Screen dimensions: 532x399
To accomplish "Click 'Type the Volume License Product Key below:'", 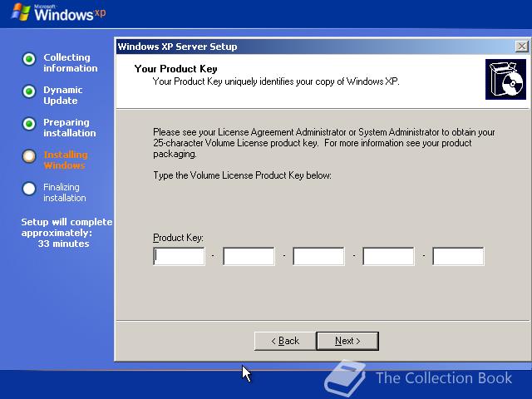I will tap(242, 175).
